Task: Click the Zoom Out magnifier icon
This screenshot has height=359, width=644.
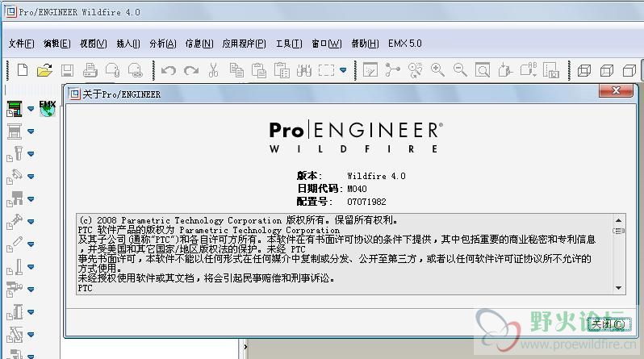Action: pos(460,70)
